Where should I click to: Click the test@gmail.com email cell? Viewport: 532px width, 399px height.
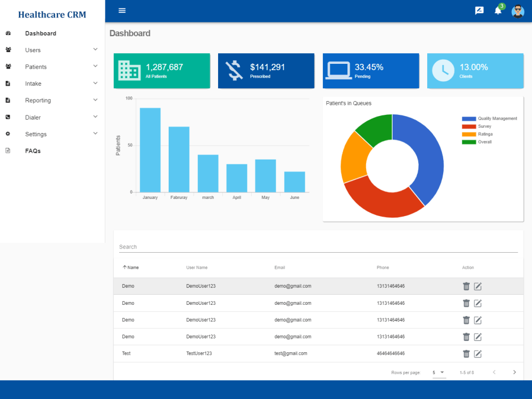(291, 353)
